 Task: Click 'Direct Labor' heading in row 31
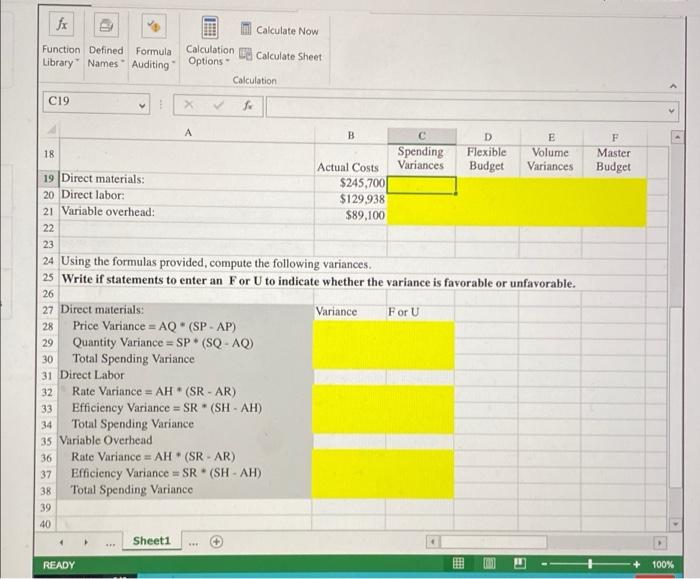[92, 375]
